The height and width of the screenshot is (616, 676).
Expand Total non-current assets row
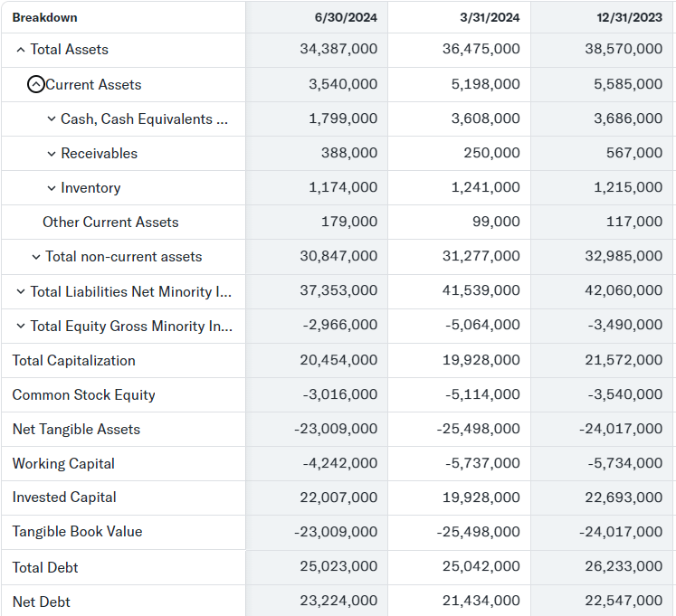36,257
